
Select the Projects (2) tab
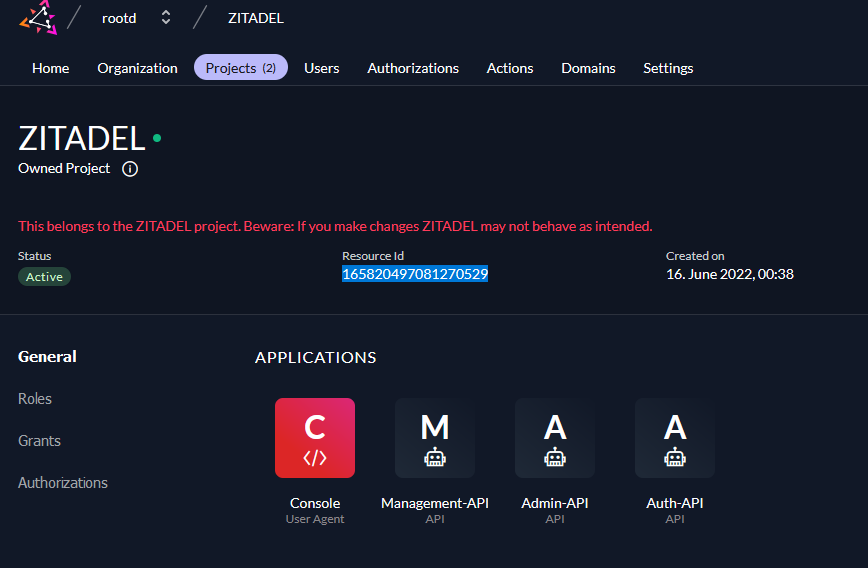241,68
